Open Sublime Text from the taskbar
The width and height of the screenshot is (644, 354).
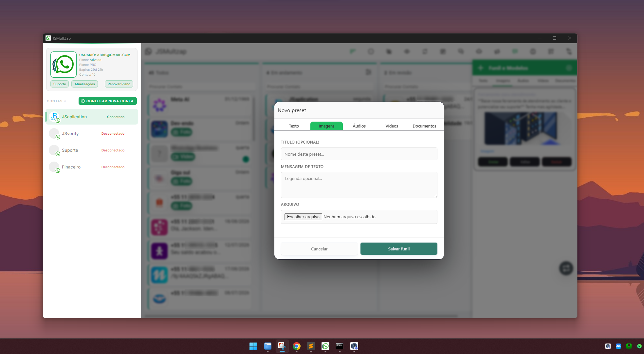pos(311,346)
